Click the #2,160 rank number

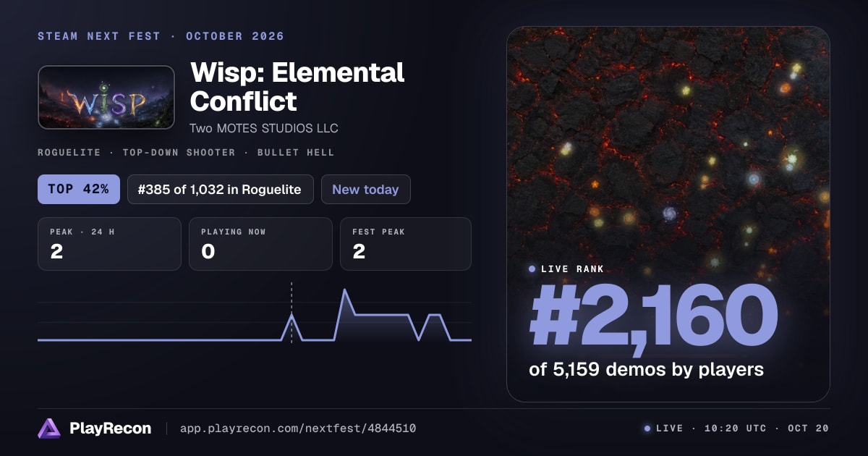tap(653, 316)
